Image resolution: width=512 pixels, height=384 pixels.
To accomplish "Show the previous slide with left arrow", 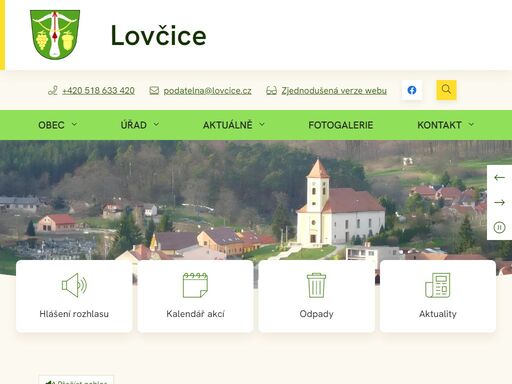I will pyautogui.click(x=499, y=177).
